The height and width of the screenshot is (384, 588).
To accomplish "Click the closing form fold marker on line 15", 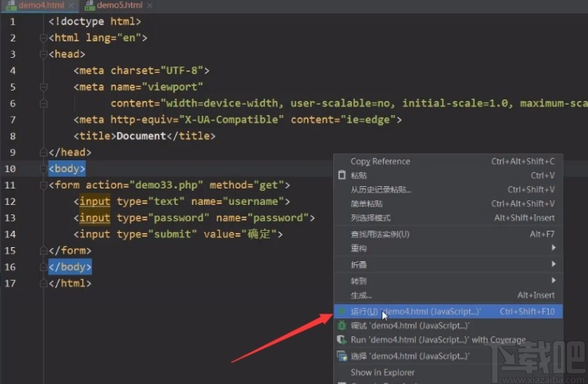I will pos(43,250).
